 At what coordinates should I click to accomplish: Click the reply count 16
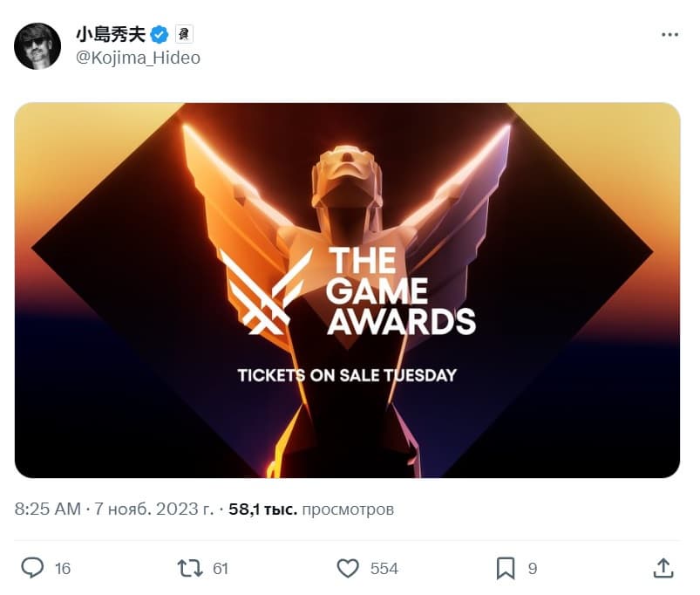[x=63, y=569]
